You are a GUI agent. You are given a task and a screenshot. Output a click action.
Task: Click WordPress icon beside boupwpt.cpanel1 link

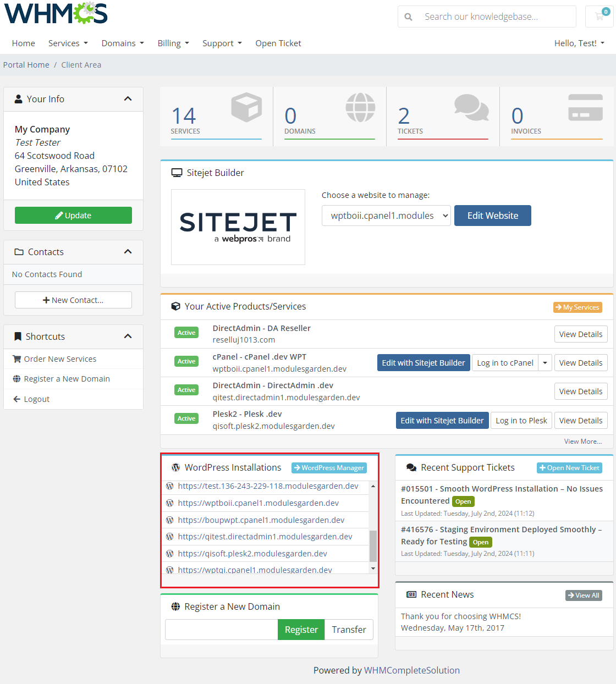pyautogui.click(x=170, y=520)
